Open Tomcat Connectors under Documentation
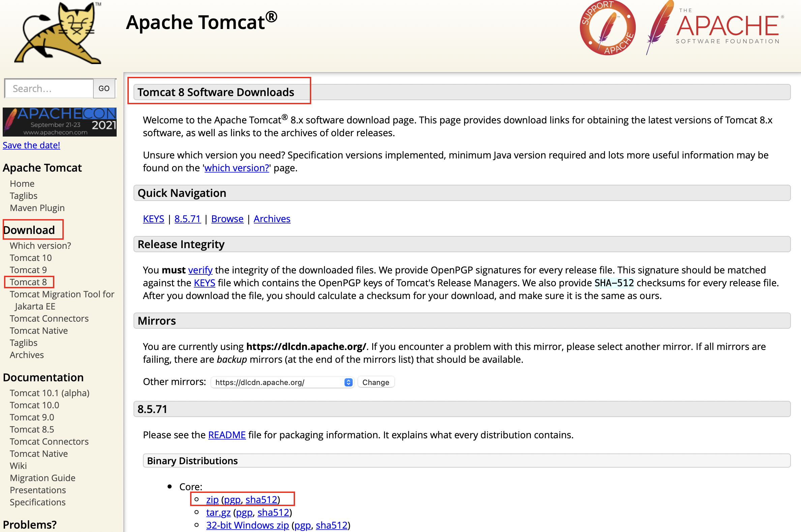Image resolution: width=801 pixels, height=532 pixels. [49, 442]
